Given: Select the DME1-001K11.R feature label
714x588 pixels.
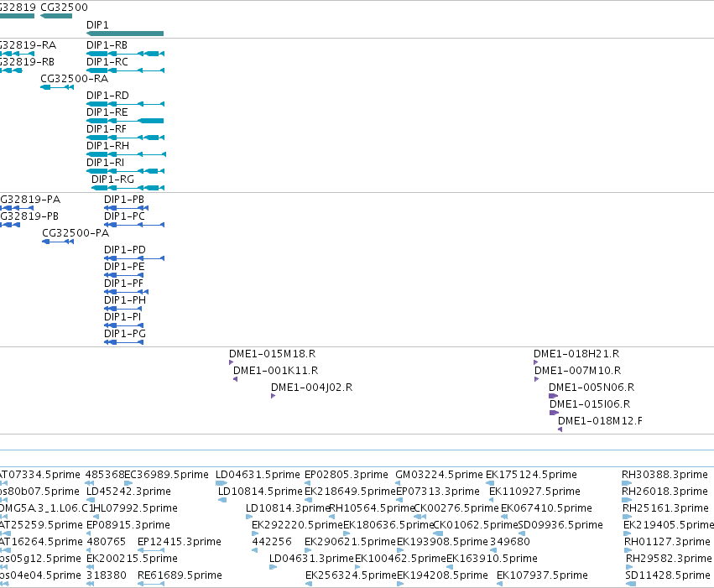Looking at the screenshot, I should pyautogui.click(x=275, y=372).
